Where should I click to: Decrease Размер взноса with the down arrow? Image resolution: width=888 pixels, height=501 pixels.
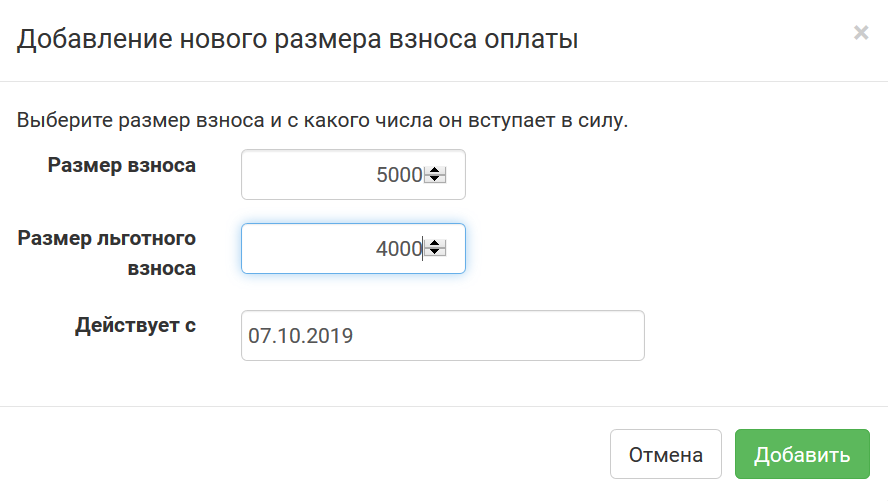pos(435,179)
